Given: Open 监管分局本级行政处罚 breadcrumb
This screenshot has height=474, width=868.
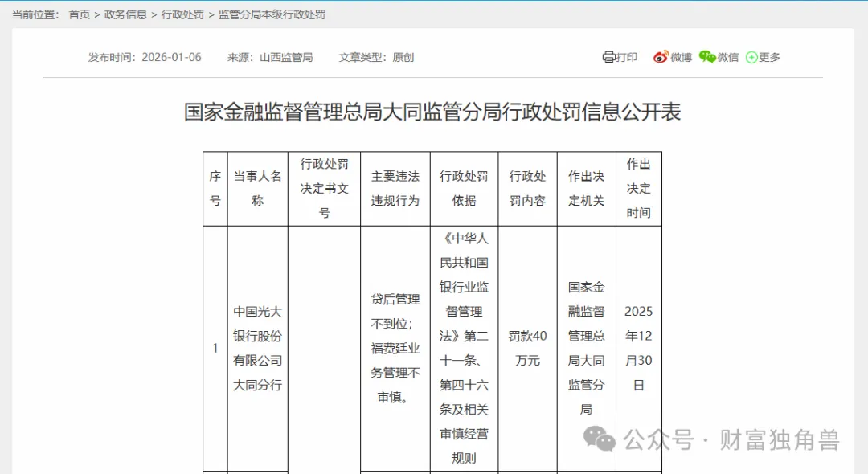Looking at the screenshot, I should tap(272, 15).
